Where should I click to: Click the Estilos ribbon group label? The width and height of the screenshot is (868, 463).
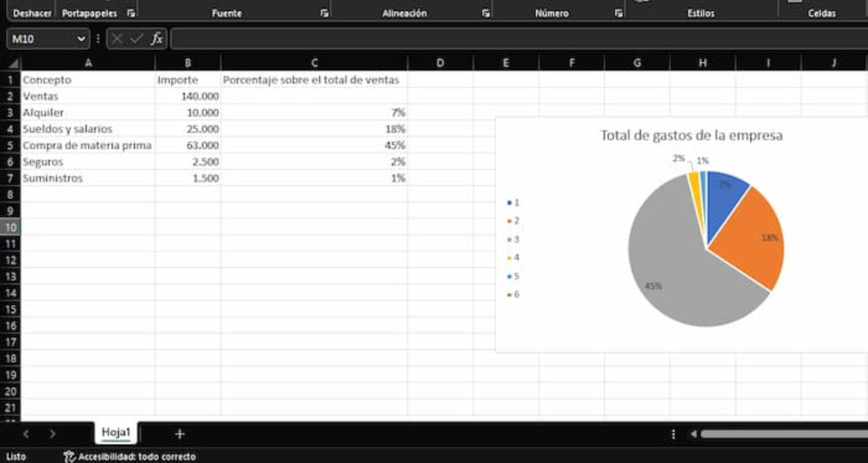coord(701,13)
